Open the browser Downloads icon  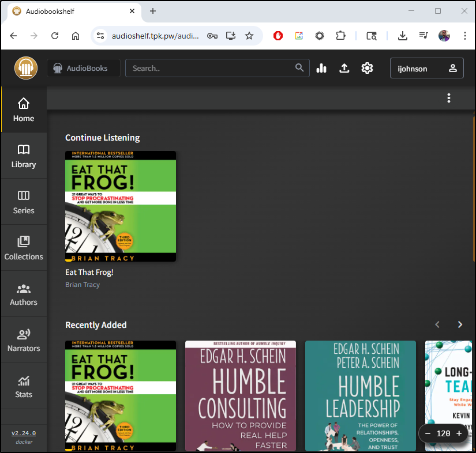(x=403, y=36)
